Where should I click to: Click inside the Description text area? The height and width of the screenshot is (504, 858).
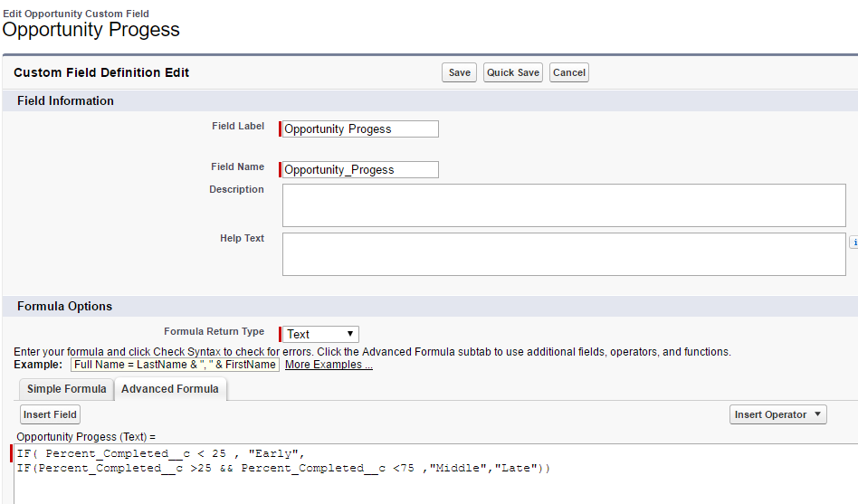click(563, 205)
